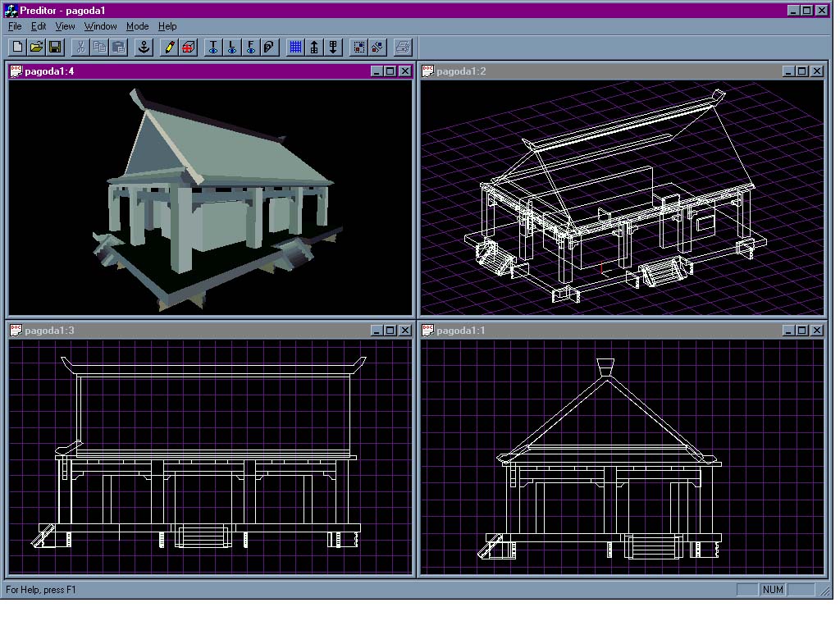Click the down arrow toolbar icon

click(x=333, y=47)
